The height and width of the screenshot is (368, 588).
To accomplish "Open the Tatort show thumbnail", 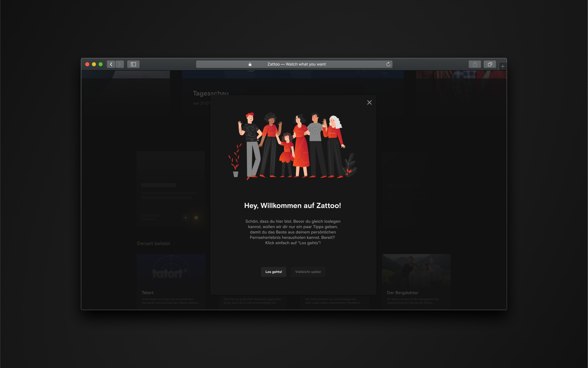I will tap(171, 272).
